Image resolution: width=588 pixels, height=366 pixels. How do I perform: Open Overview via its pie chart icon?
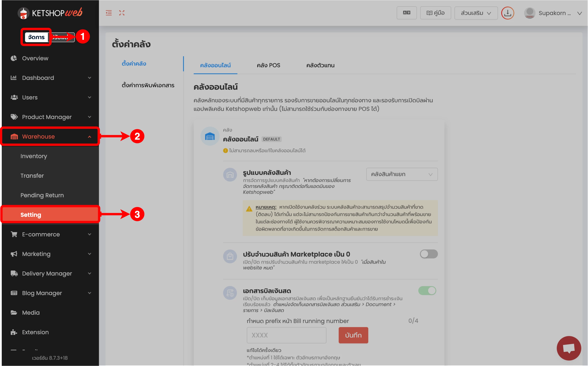(x=14, y=58)
